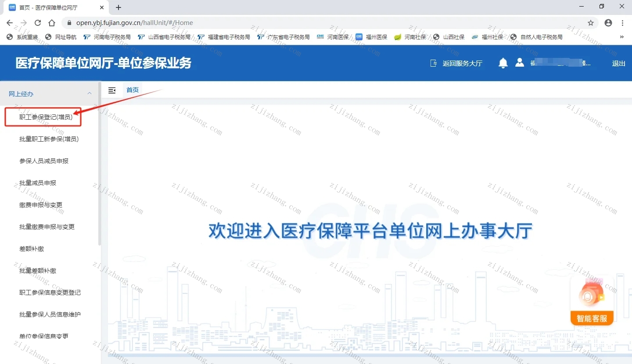Open the 福州医保 bookmark

371,37
